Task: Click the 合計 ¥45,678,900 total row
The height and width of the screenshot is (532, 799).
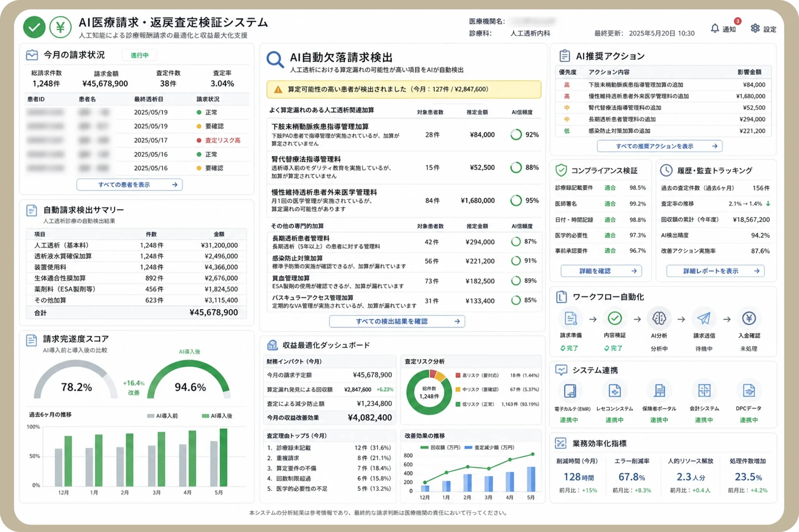Action: point(136,312)
